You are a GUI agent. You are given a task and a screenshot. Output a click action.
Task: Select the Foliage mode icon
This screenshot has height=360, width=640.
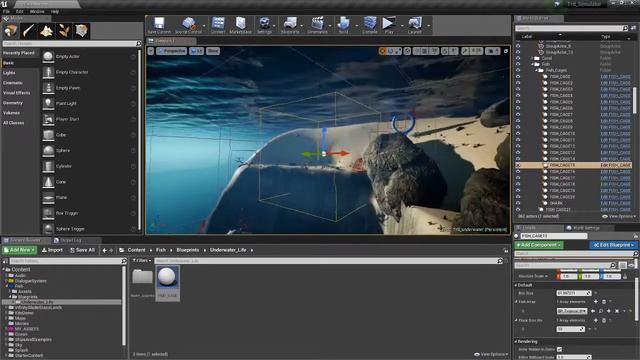coord(64,31)
